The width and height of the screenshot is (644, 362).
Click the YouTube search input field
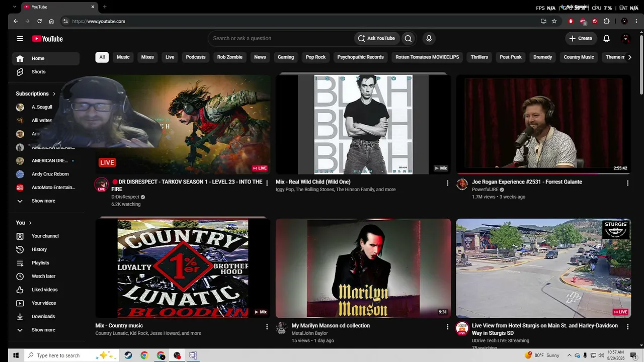(x=281, y=38)
